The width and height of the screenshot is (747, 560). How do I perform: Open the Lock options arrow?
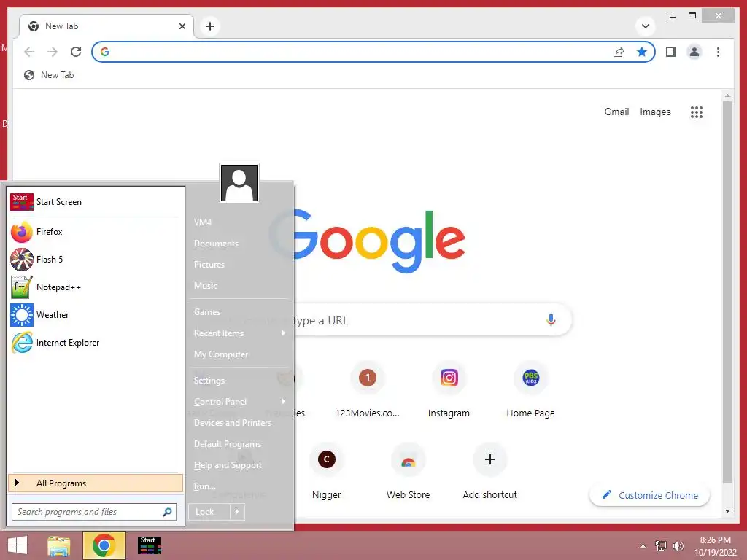237,512
